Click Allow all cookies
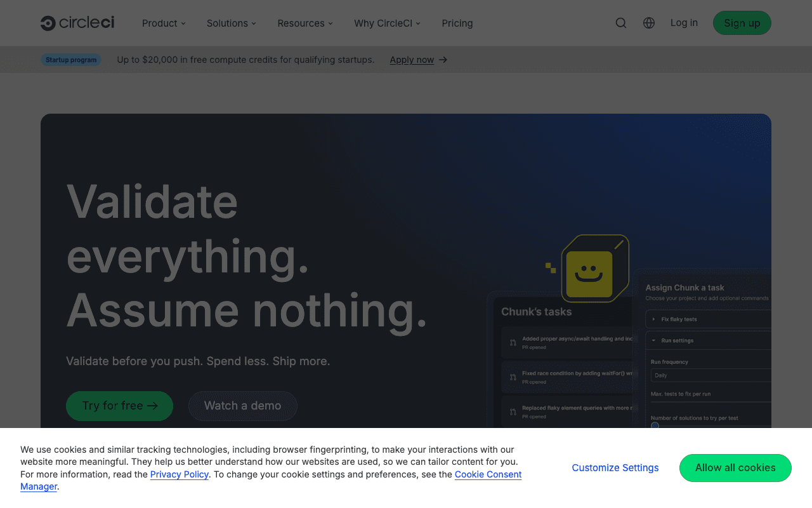Viewport: 812px width, 508px height. point(735,468)
